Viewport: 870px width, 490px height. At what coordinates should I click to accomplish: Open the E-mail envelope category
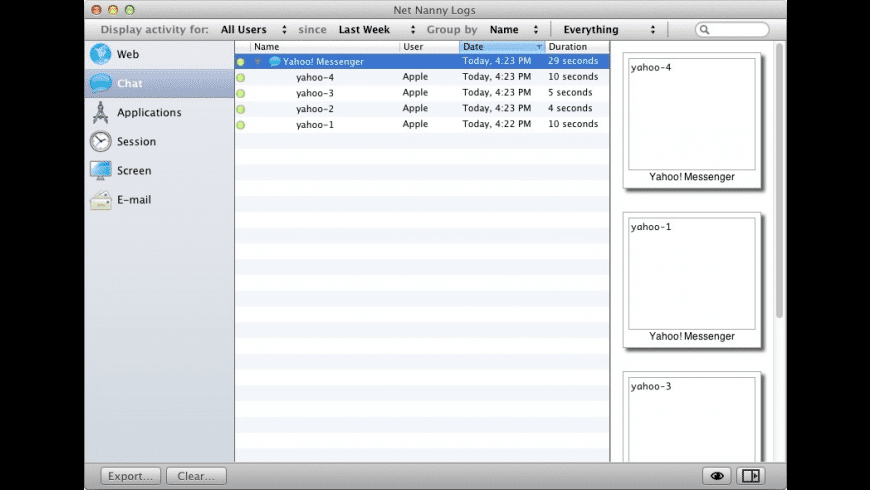159,200
